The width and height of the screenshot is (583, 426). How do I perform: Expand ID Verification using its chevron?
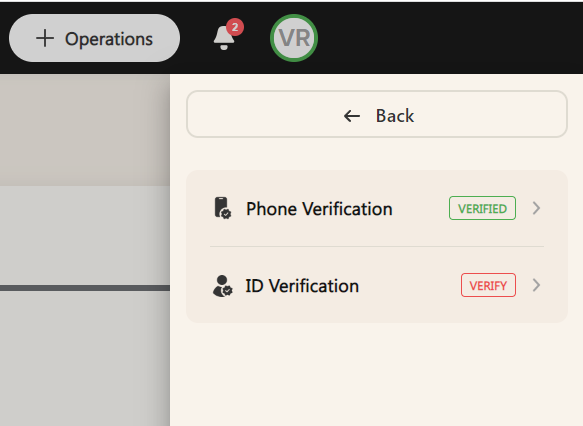click(x=536, y=285)
